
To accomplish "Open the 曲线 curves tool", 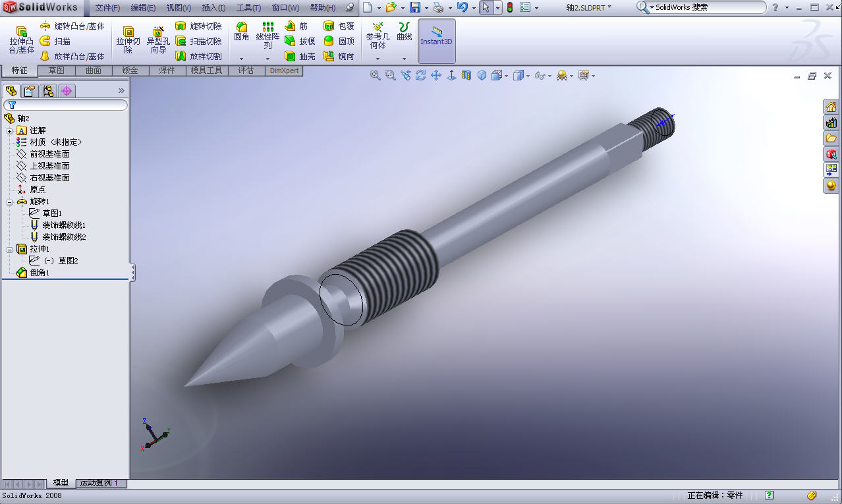I will coord(404,32).
